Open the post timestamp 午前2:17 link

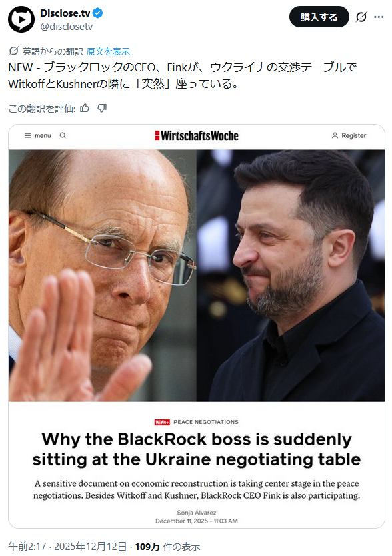(x=27, y=546)
